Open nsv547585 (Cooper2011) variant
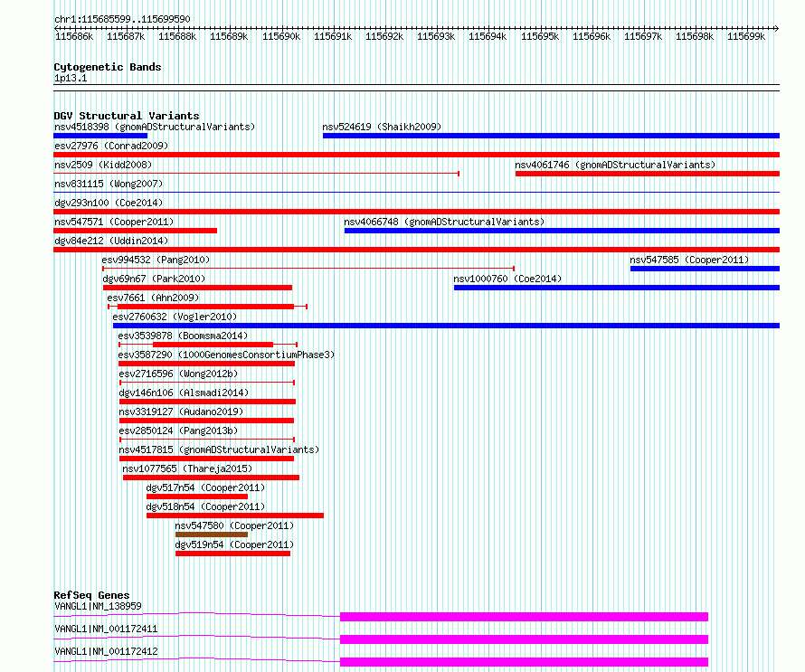This screenshot has width=805, height=672. point(689,260)
